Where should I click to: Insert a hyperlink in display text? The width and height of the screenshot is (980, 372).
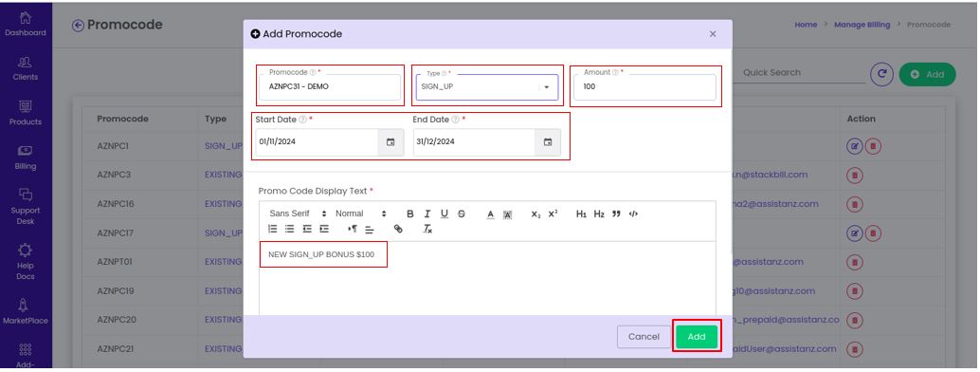point(398,230)
